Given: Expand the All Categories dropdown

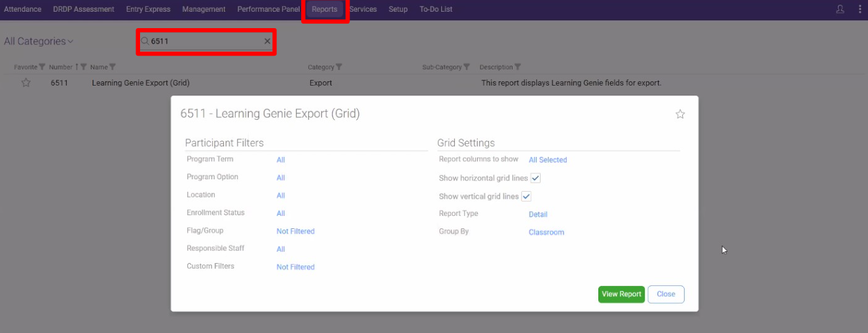Looking at the screenshot, I should [39, 41].
